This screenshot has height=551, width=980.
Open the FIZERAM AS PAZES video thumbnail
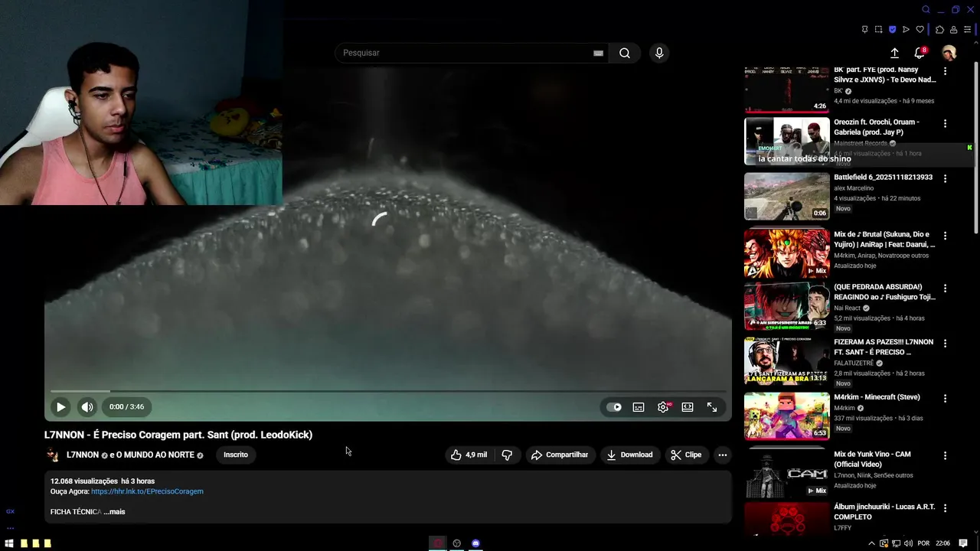[787, 361]
